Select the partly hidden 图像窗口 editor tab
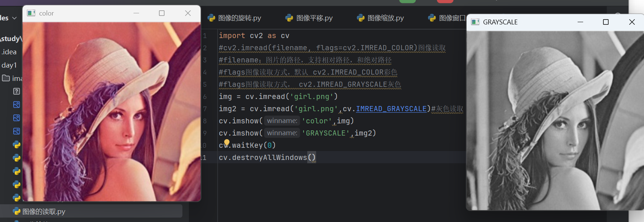This screenshot has width=644, height=222. tap(447, 18)
